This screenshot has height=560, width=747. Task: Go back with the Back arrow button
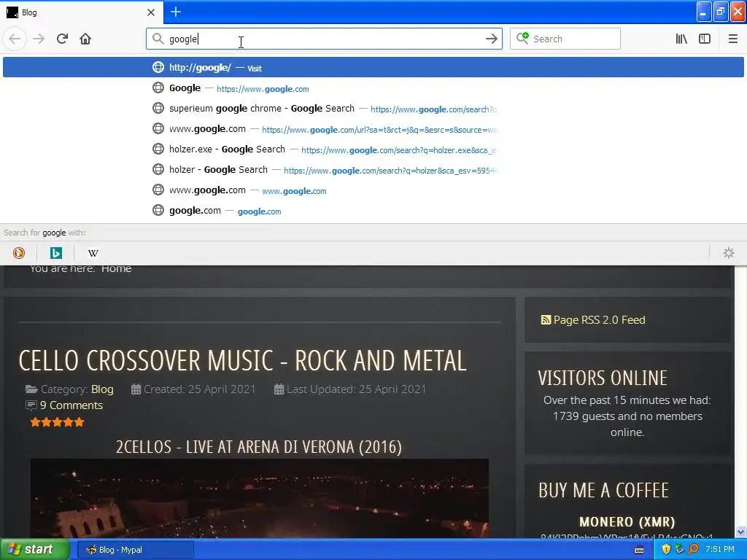pos(15,39)
